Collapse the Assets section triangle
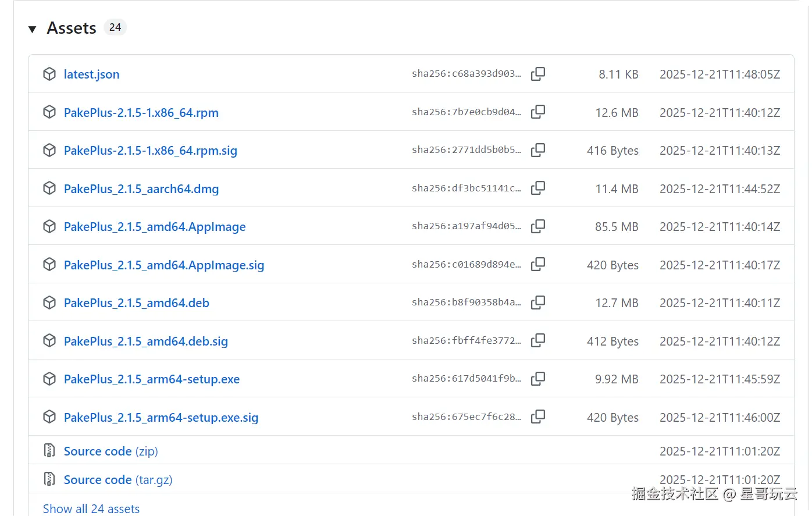This screenshot has height=516, width=812. (x=33, y=29)
